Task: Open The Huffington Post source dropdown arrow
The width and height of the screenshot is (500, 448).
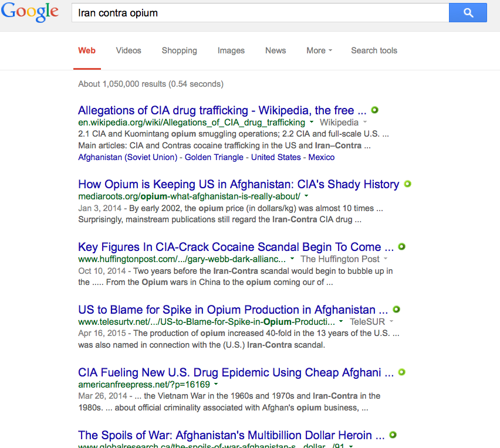Action: tap(386, 259)
